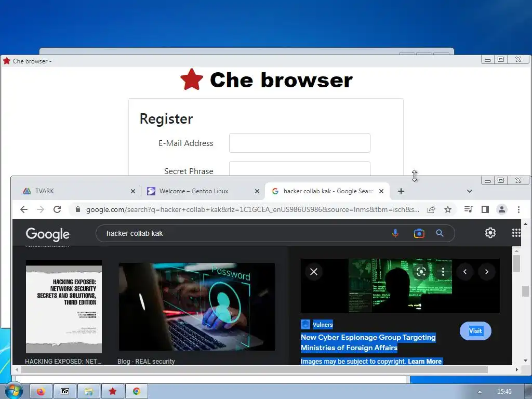Click the Blog - REAL security caption

pyautogui.click(x=146, y=362)
